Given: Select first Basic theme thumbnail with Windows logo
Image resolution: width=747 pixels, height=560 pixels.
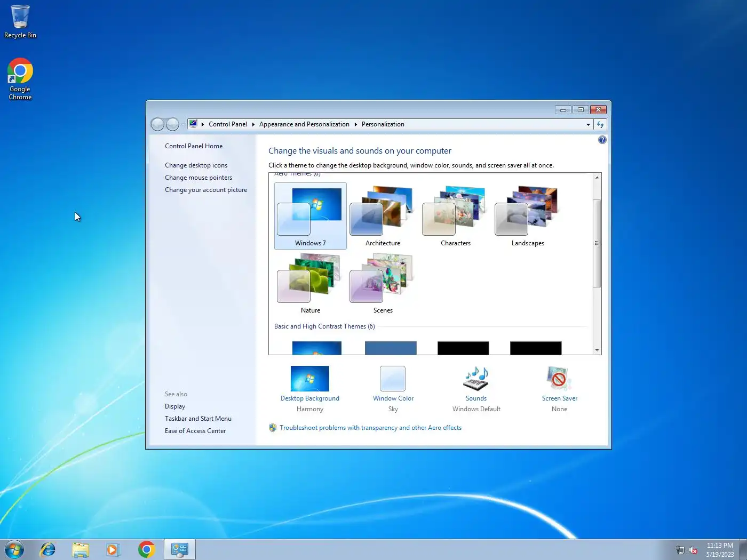Looking at the screenshot, I should (317, 348).
